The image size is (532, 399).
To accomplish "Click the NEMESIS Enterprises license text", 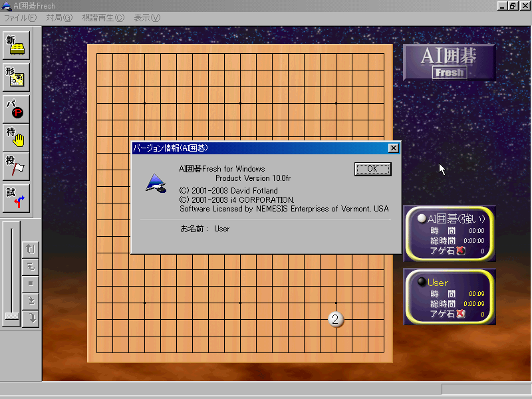I will [284, 209].
